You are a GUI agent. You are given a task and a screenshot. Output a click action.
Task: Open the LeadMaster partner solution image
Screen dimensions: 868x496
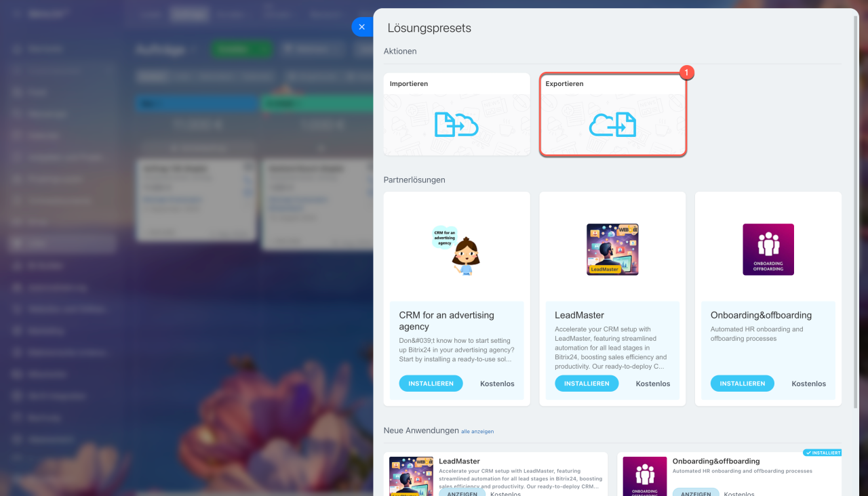point(612,249)
